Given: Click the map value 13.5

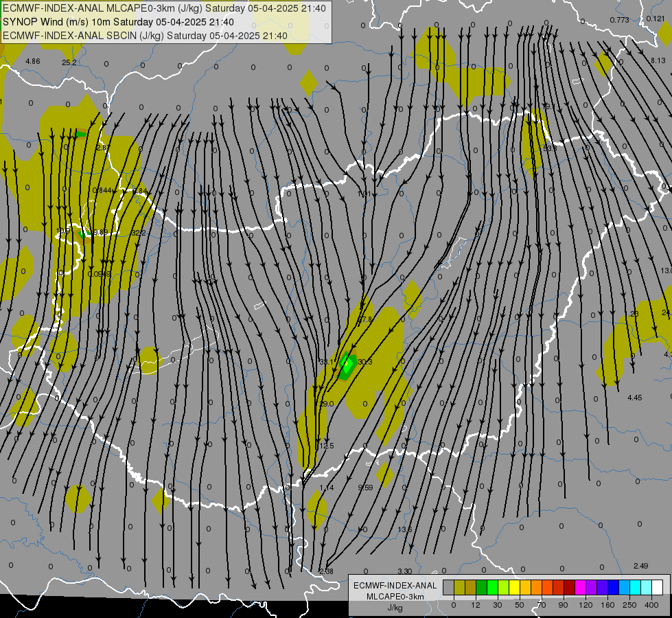Looking at the screenshot, I should 405,529.
